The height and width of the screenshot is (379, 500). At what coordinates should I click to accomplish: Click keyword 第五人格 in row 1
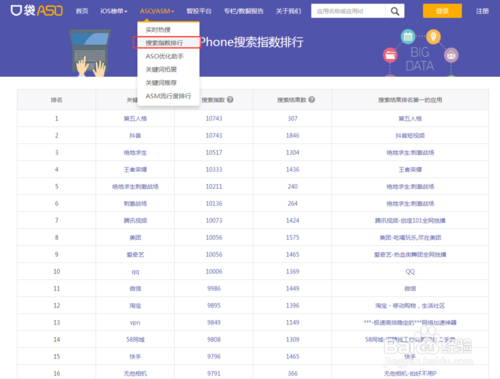click(135, 118)
